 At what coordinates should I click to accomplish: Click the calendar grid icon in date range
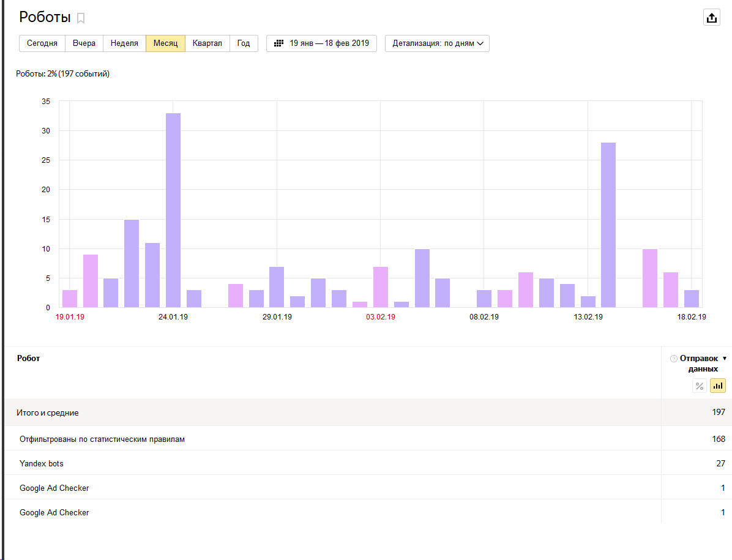coord(278,43)
